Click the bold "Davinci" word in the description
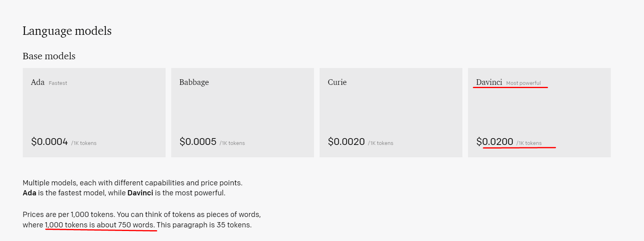 [140, 193]
